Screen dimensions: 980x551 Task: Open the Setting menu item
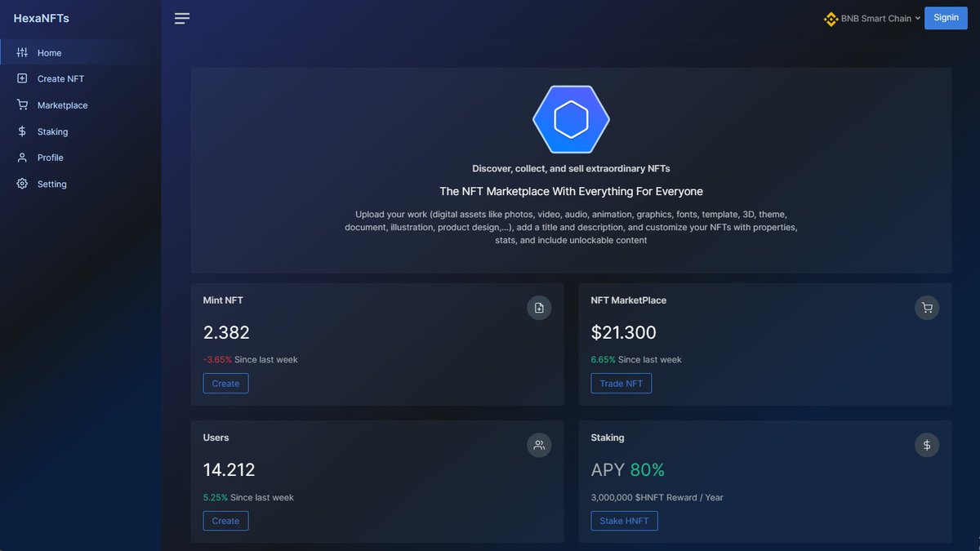point(51,184)
